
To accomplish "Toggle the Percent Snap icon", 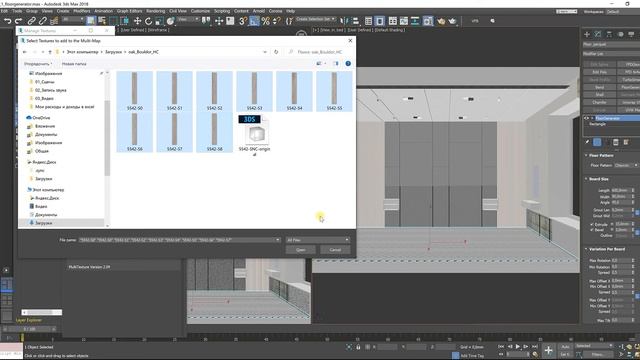I will (265, 21).
